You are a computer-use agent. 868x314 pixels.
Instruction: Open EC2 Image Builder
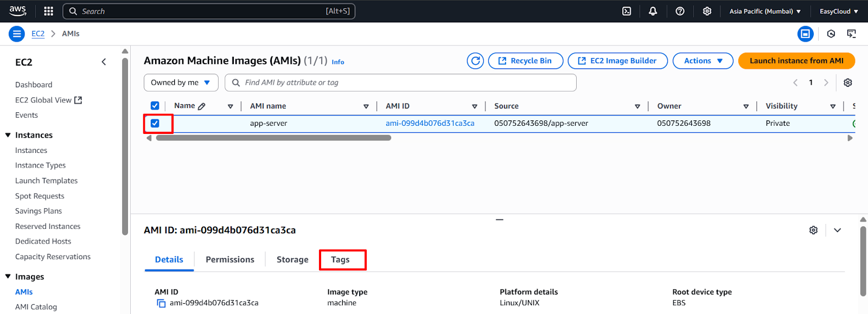tap(618, 61)
